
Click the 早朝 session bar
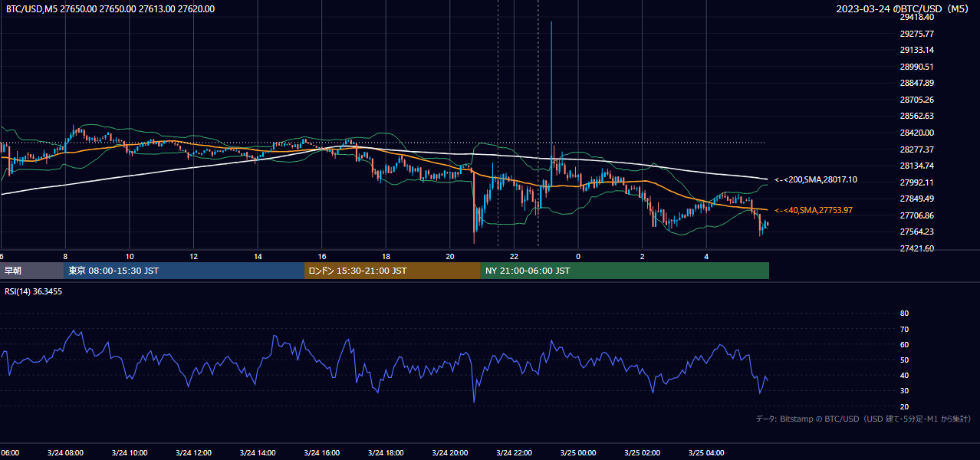(x=31, y=271)
